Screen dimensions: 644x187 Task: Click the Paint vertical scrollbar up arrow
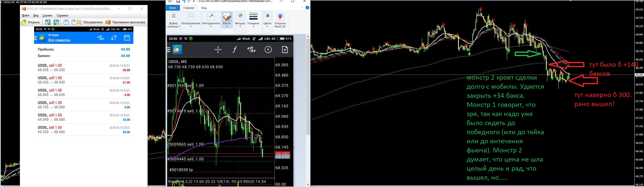coord(308,36)
